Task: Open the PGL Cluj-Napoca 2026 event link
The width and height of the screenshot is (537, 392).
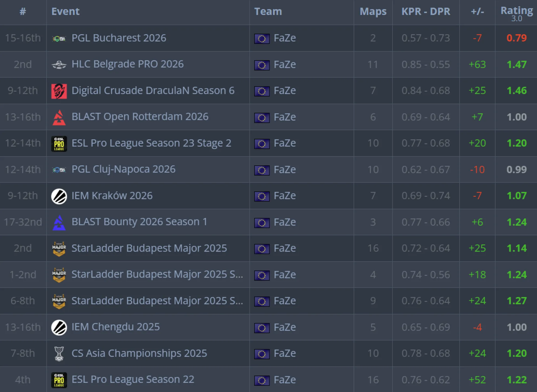Action: pyautogui.click(x=123, y=169)
